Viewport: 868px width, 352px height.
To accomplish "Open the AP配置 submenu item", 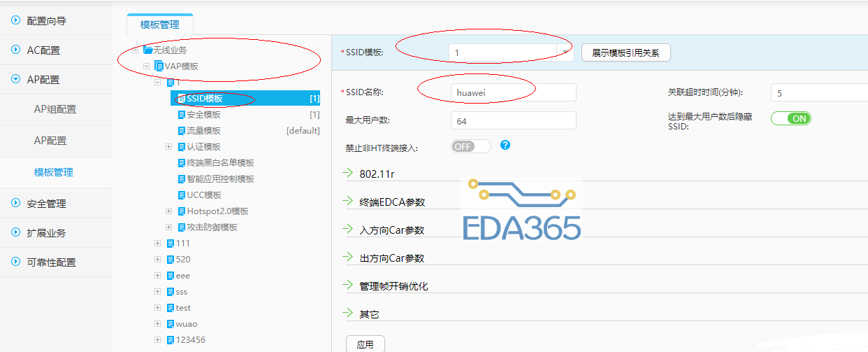I will 50,141.
